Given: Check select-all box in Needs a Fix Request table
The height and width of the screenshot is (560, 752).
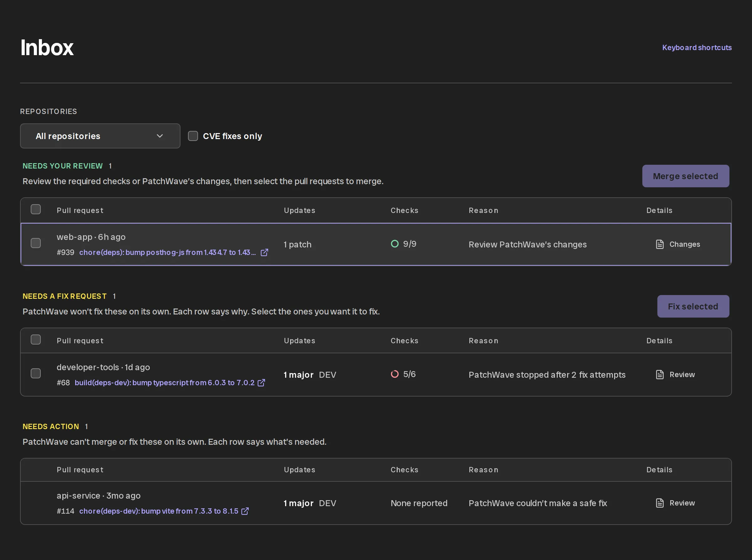Looking at the screenshot, I should click(36, 339).
